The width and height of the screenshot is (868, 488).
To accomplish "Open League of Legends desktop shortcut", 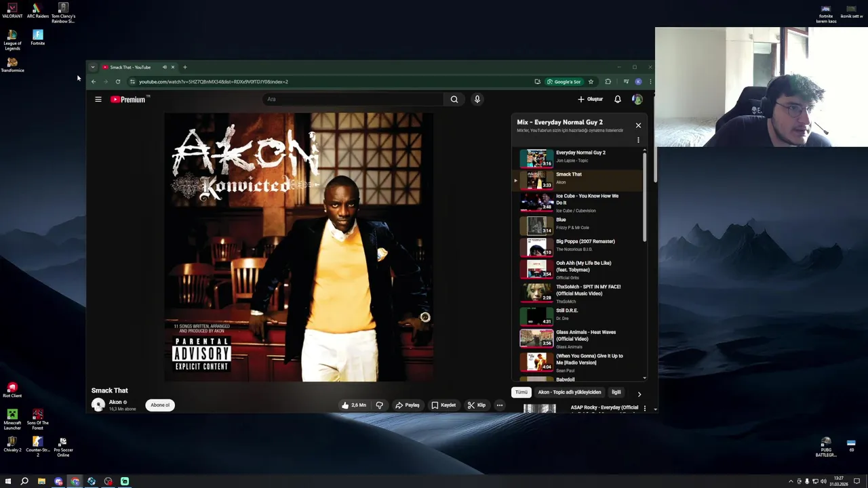I will click(12, 40).
